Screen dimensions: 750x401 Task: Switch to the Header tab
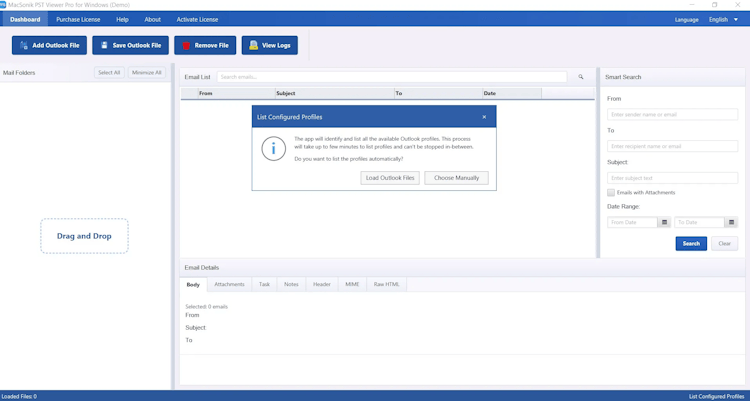[x=322, y=284]
